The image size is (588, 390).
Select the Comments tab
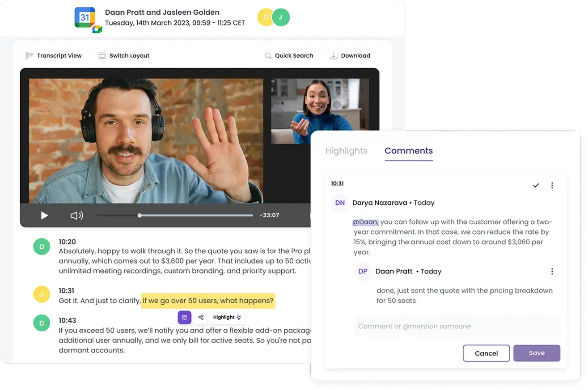click(x=408, y=151)
